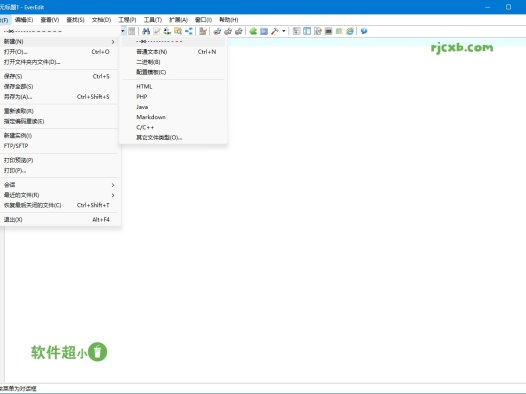Image resolution: width=526 pixels, height=394 pixels.
Task: Expand the 会话 submenu
Action: pos(60,185)
